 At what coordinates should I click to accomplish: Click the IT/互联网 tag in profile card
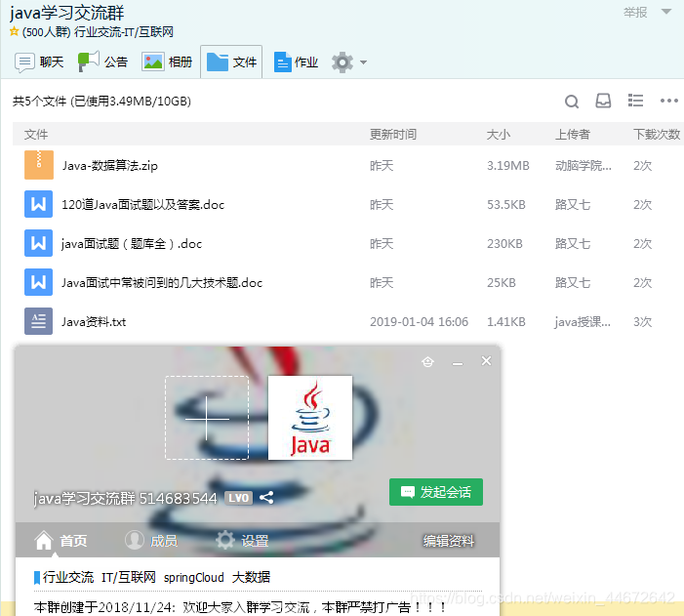(x=129, y=577)
